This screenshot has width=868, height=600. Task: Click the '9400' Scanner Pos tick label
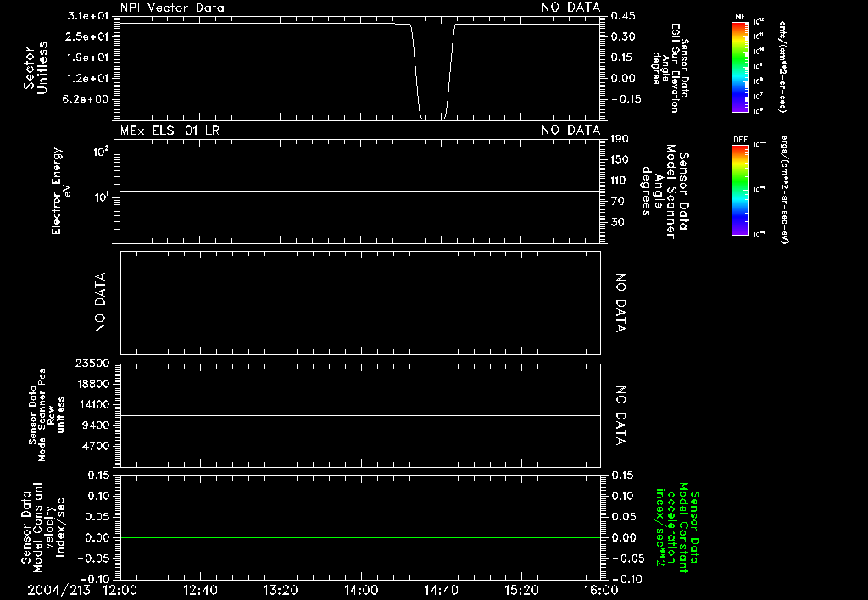(96, 425)
